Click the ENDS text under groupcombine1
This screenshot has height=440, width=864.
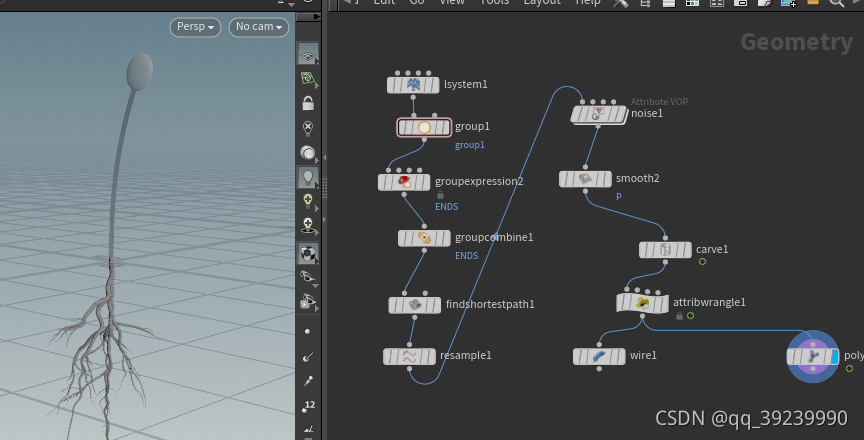466,256
